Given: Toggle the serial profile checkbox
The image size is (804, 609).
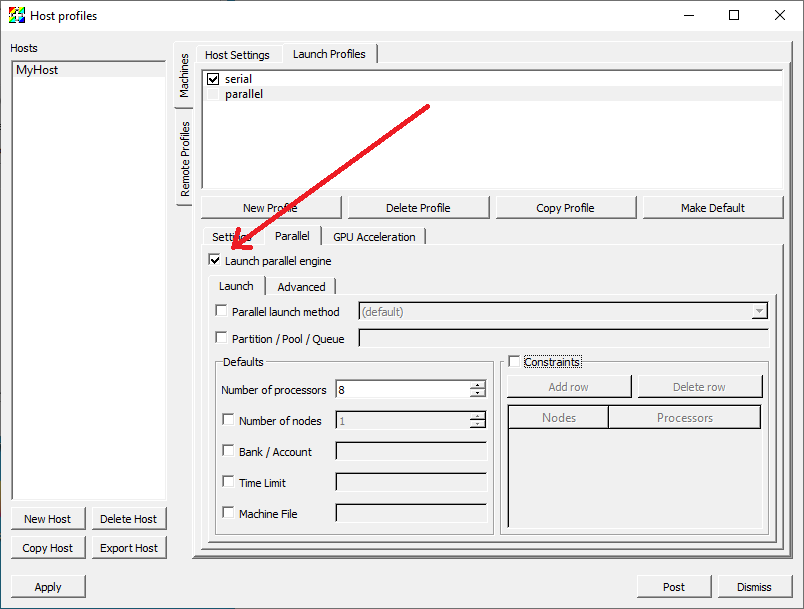Looking at the screenshot, I should pos(213,79).
